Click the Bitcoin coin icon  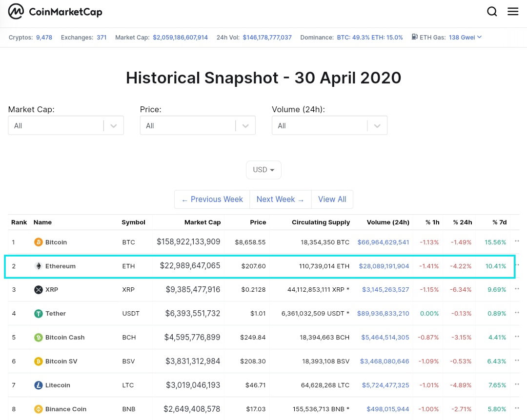(39, 242)
